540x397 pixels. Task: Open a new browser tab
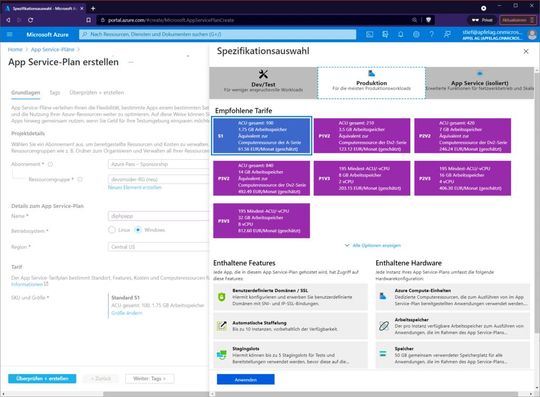coord(93,8)
